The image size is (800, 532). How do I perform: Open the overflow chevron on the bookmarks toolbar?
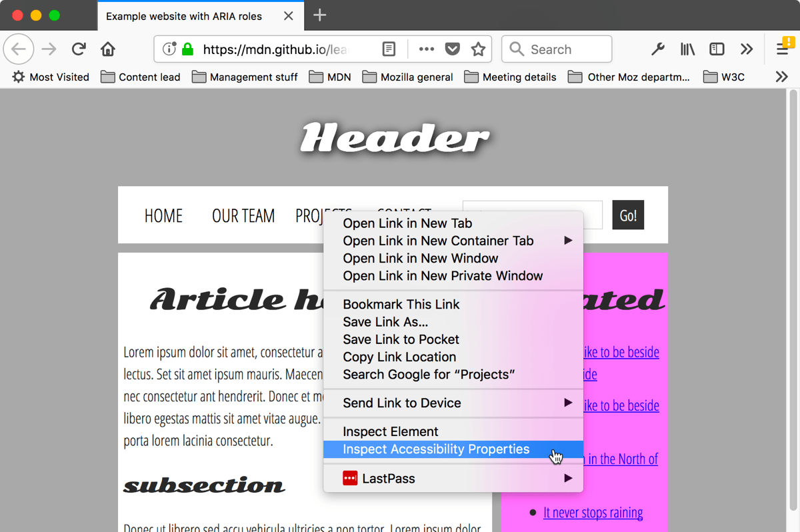(781, 77)
